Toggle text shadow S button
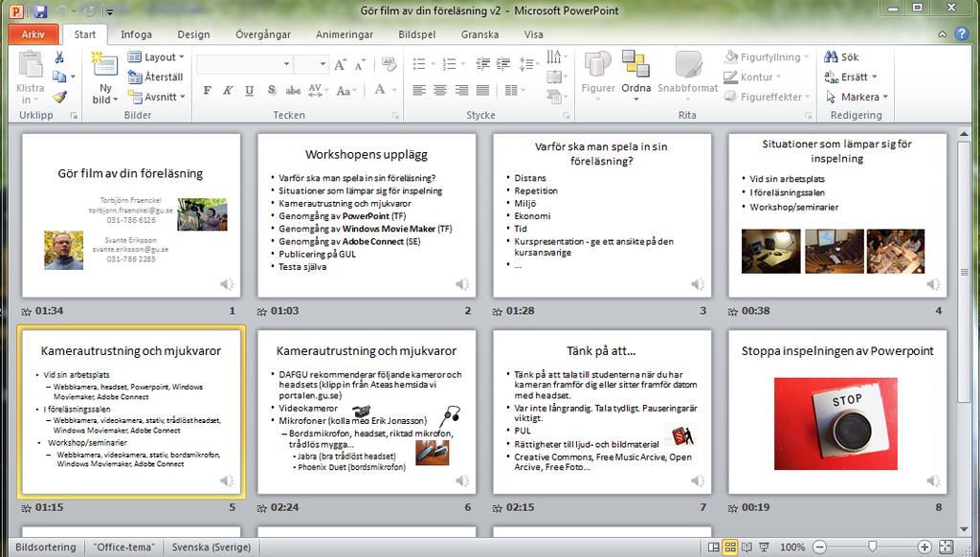The height and width of the screenshot is (557, 980). pos(271,90)
